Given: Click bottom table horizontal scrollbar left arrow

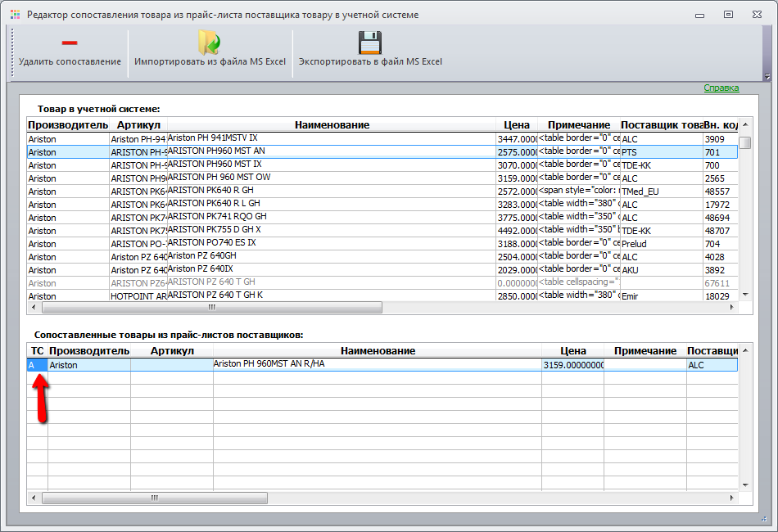Looking at the screenshot, I should pyautogui.click(x=34, y=498).
